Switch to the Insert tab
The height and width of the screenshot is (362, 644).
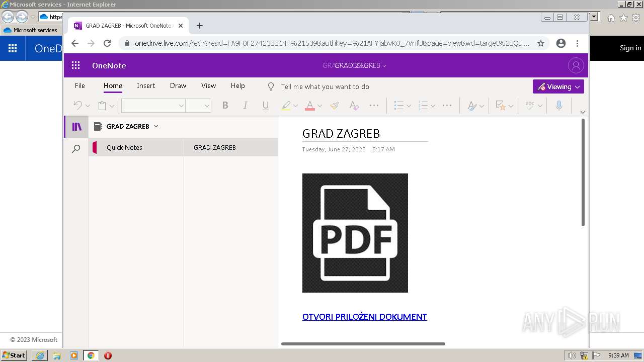[146, 85]
